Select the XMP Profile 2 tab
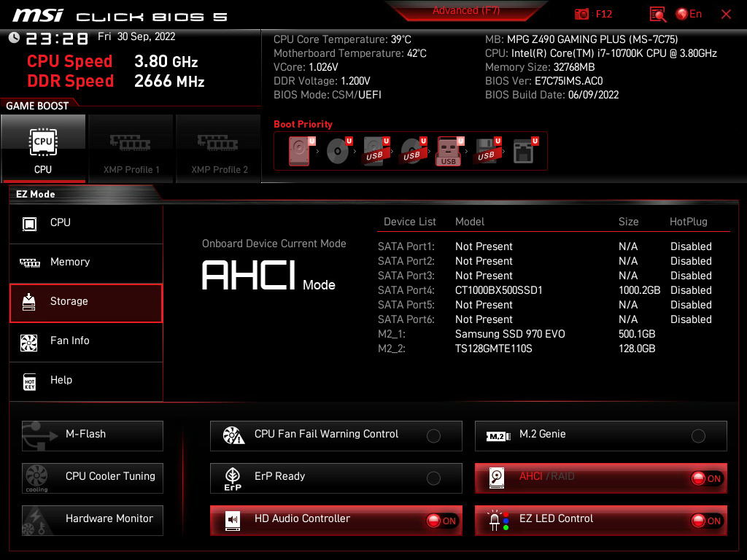The image size is (747, 560). click(x=218, y=149)
